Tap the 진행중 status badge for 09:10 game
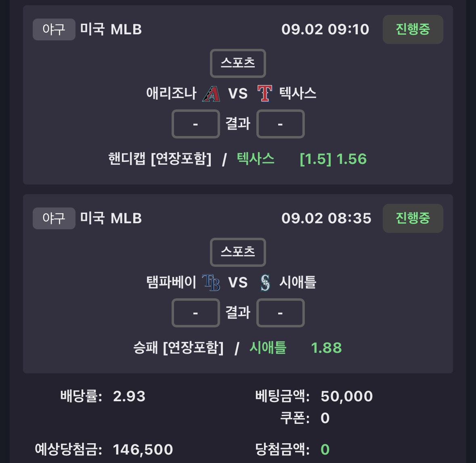Screen dimensions: 476x463 [413, 29]
